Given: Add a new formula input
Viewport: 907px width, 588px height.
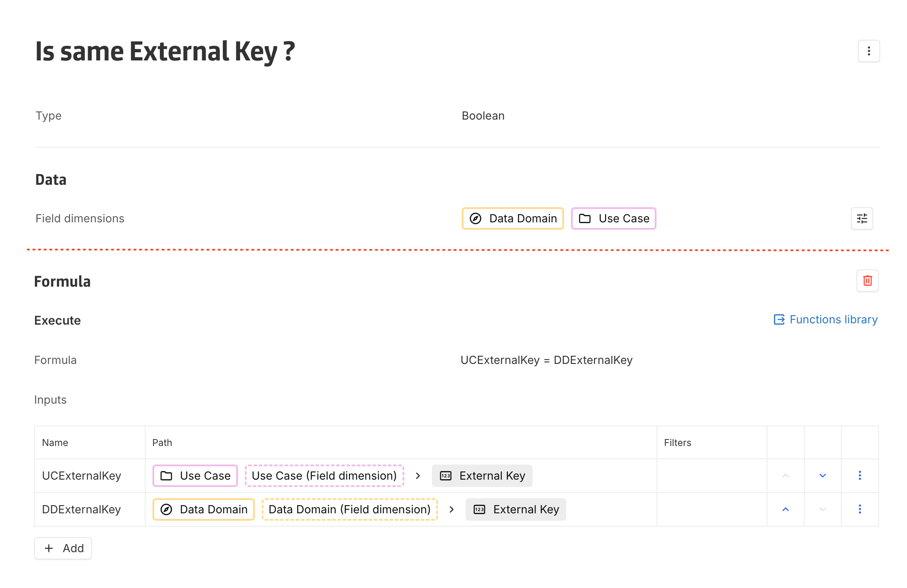Looking at the screenshot, I should point(63,548).
